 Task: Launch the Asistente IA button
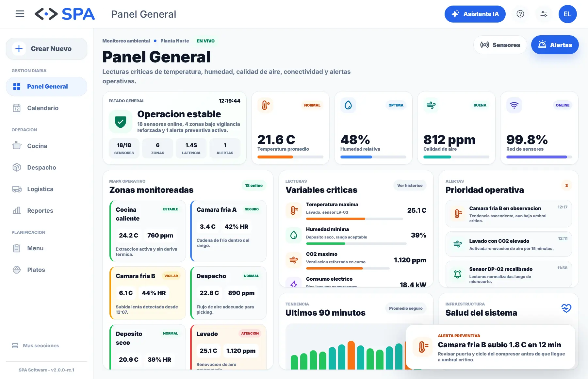pos(475,14)
